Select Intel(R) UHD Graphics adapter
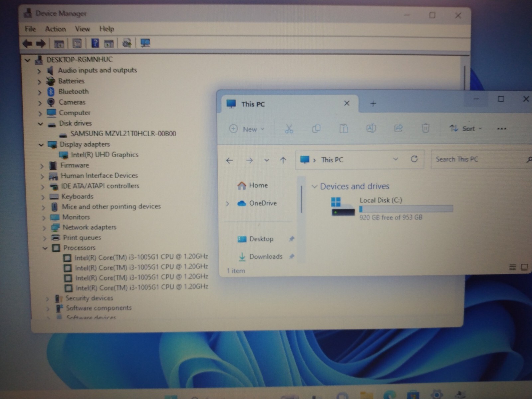 (105, 155)
